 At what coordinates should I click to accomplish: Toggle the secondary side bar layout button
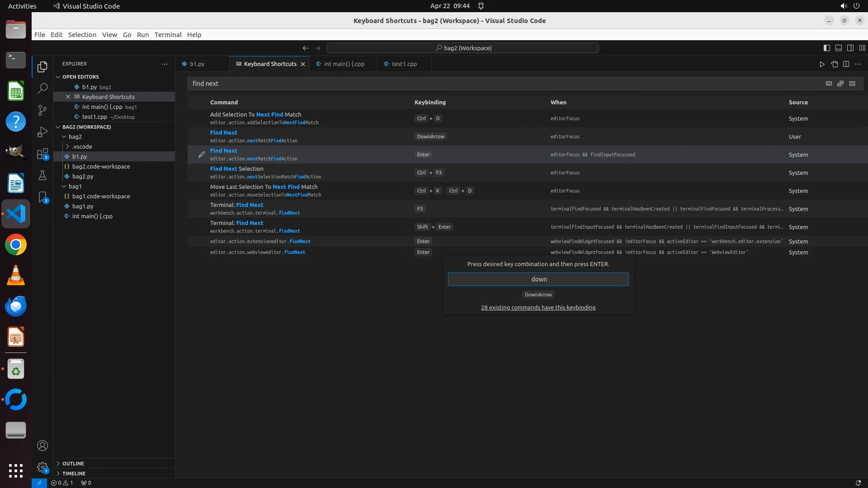coord(850,48)
